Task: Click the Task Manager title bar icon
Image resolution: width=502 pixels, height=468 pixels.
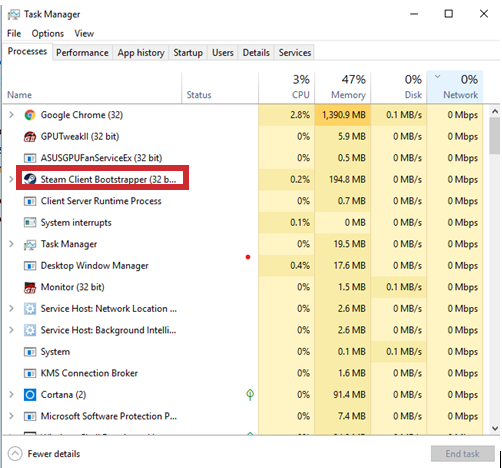Action: (14, 14)
